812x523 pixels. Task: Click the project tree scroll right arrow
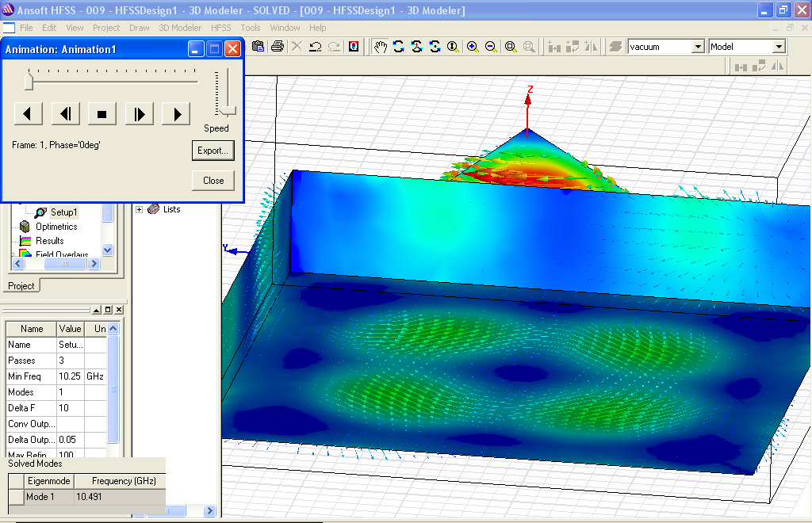(x=94, y=264)
